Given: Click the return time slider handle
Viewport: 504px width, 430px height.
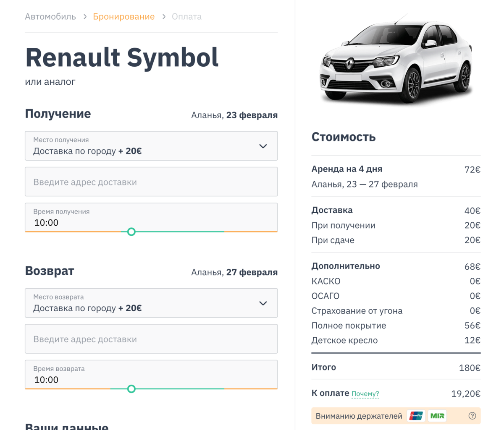Looking at the screenshot, I should tap(131, 389).
